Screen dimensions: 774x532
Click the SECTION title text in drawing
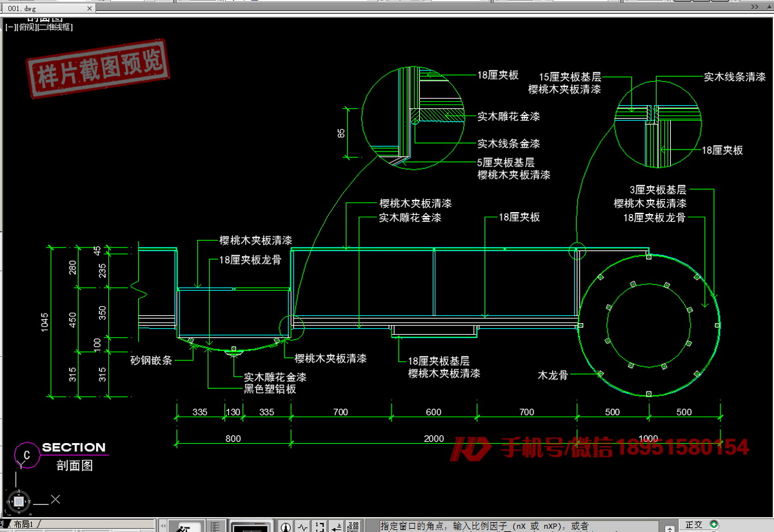[74, 447]
